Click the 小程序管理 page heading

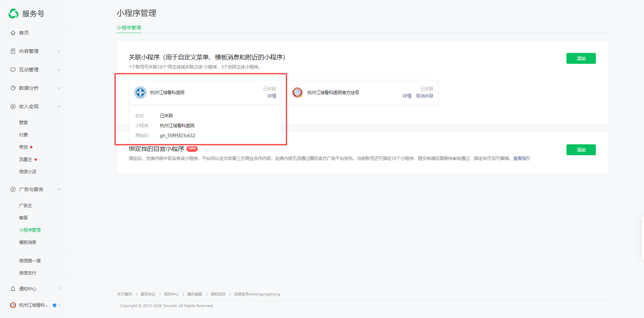[x=137, y=13]
